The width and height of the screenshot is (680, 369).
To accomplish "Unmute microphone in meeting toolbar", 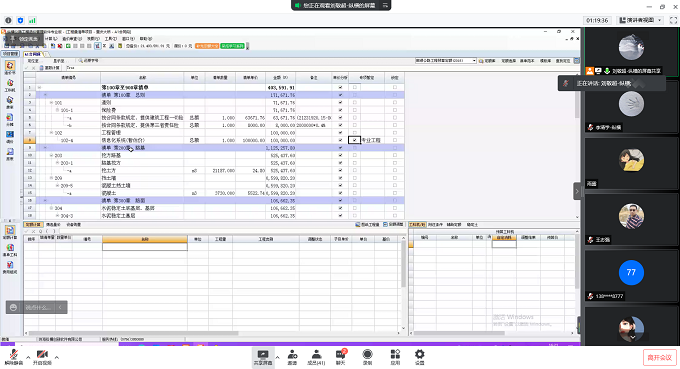I will click(x=13, y=356).
